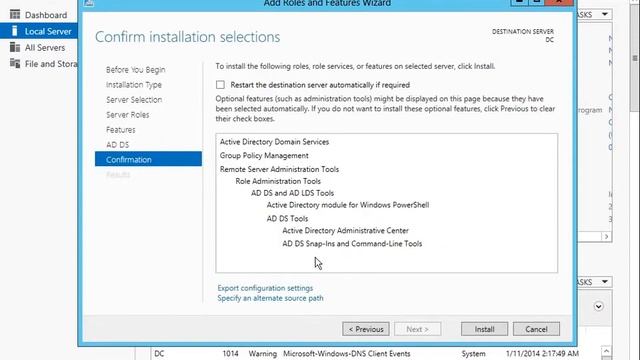This screenshot has height=360, width=640.
Task: Click the right arrow on horizontal scrollbar
Action: click(x=606, y=237)
